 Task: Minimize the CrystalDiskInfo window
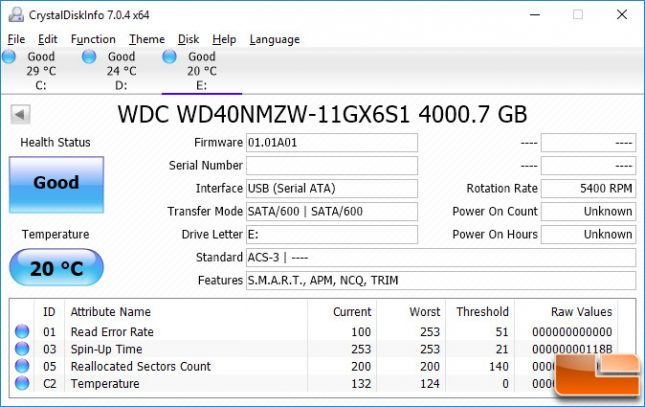coord(535,15)
